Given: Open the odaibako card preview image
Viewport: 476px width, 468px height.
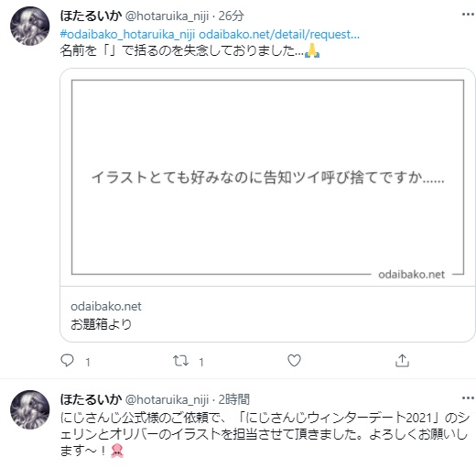Looking at the screenshot, I should tap(267, 178).
